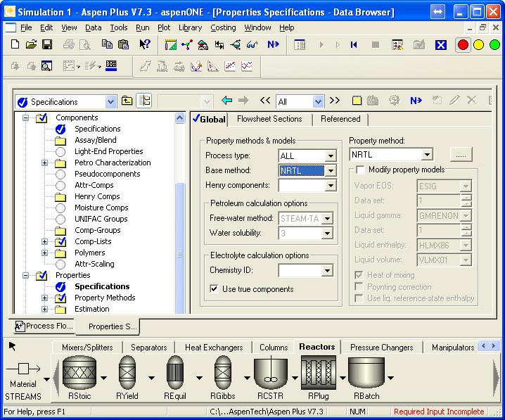Toggle the Use true components checkbox
The image size is (505, 420).
[x=214, y=288]
